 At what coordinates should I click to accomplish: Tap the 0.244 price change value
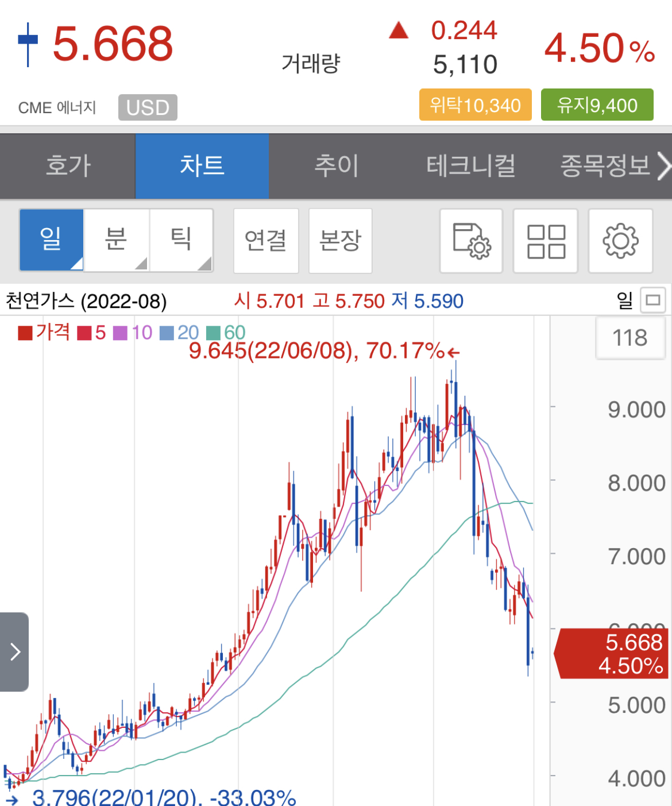[x=464, y=30]
